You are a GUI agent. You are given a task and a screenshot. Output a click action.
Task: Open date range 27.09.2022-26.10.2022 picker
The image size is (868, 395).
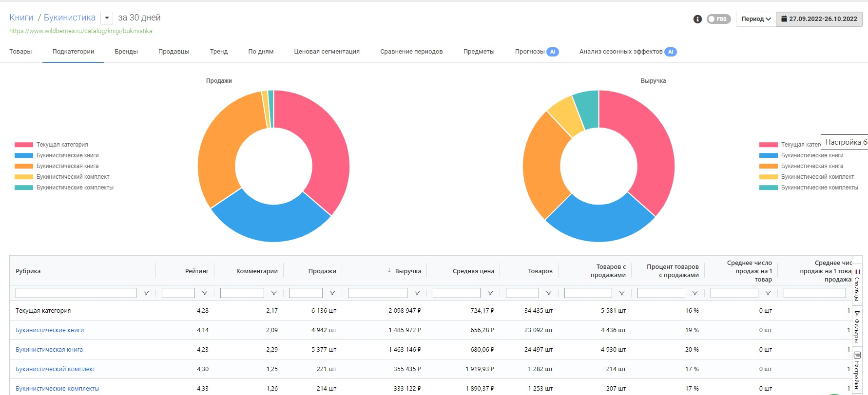pos(819,19)
